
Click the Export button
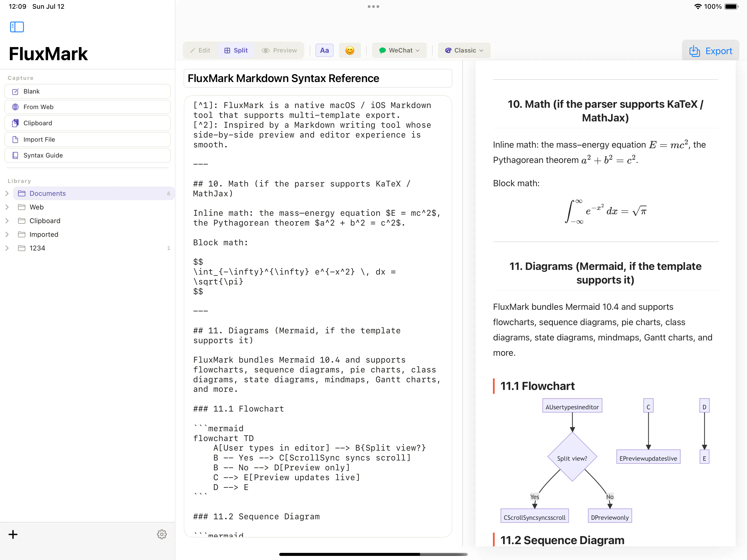pos(711,51)
